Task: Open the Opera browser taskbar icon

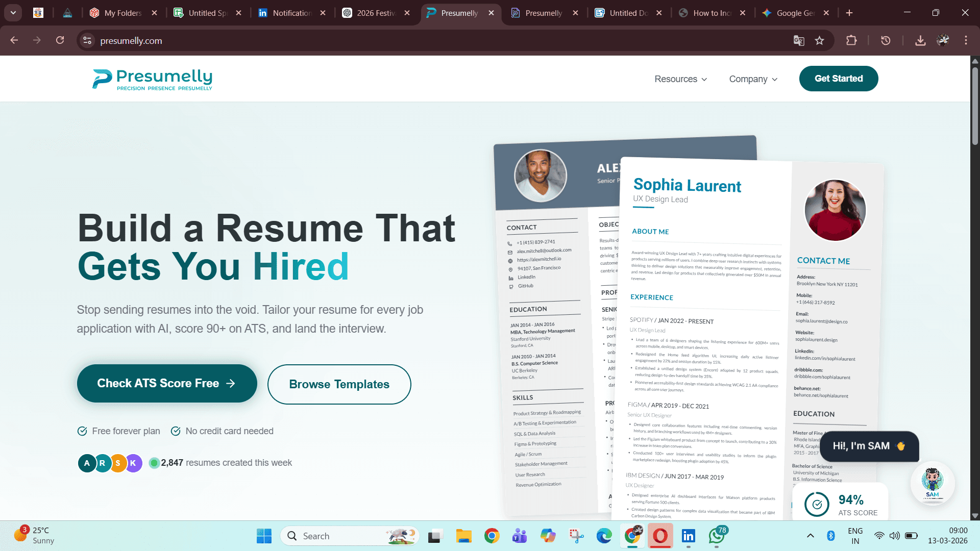Action: (660, 536)
